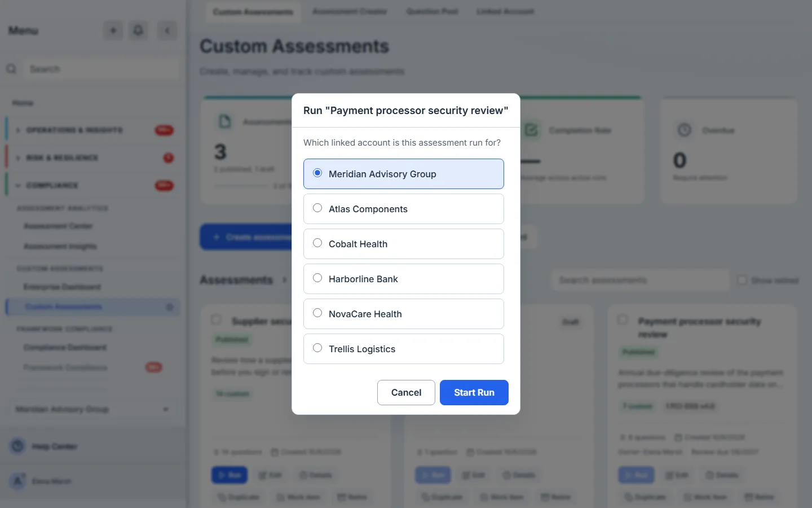Open Assessment Insights in the sidebar
The image size is (812, 508).
pos(60,246)
